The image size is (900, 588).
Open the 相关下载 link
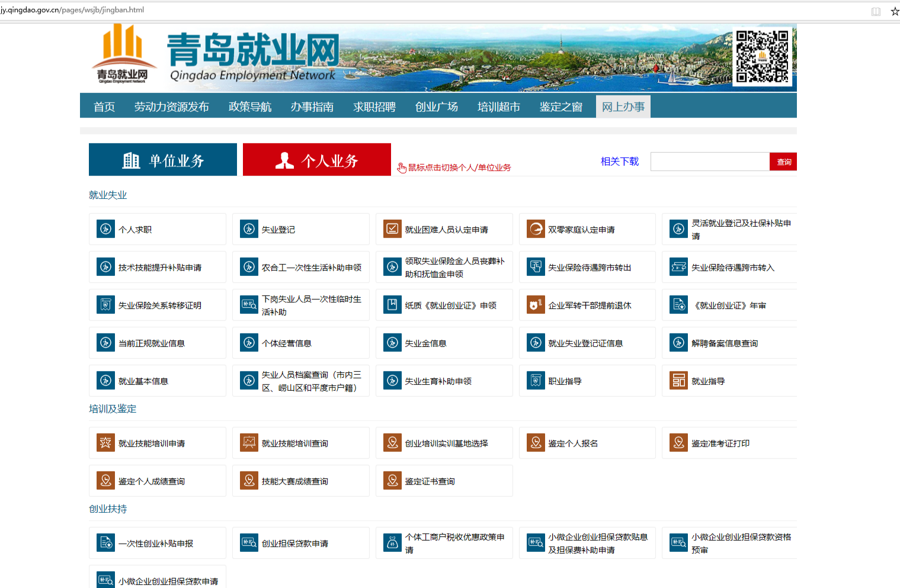tap(619, 161)
